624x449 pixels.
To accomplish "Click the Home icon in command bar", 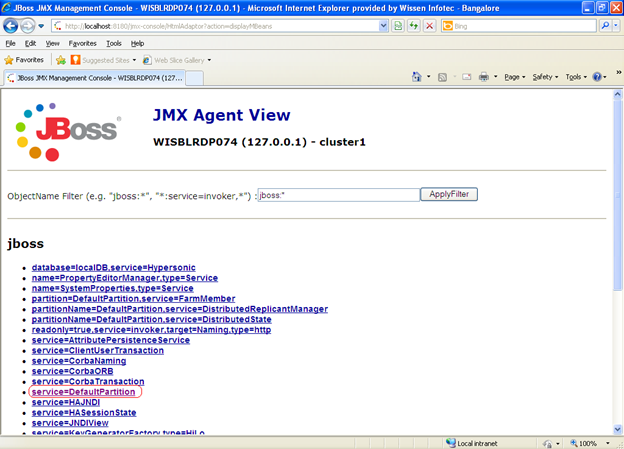I will (x=417, y=77).
